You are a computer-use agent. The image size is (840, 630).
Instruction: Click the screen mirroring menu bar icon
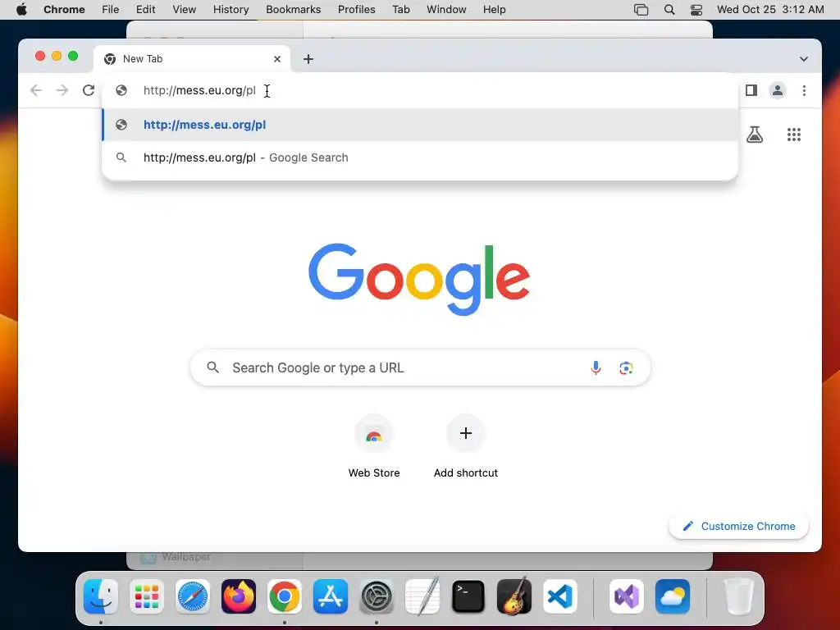point(641,10)
